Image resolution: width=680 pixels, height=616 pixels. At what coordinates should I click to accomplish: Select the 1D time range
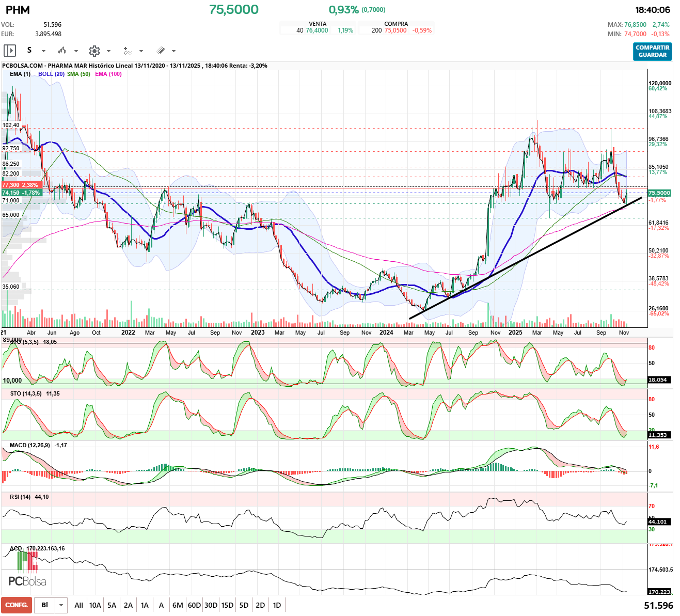coord(277,605)
